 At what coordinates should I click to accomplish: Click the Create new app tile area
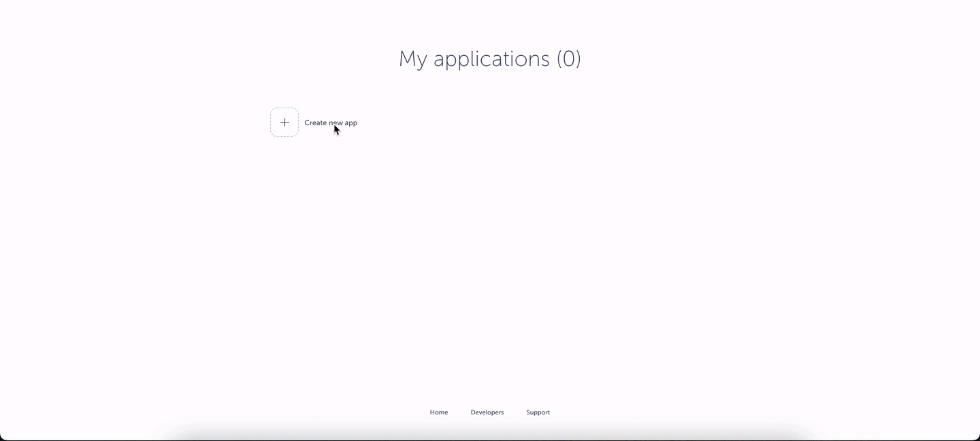[x=313, y=122]
